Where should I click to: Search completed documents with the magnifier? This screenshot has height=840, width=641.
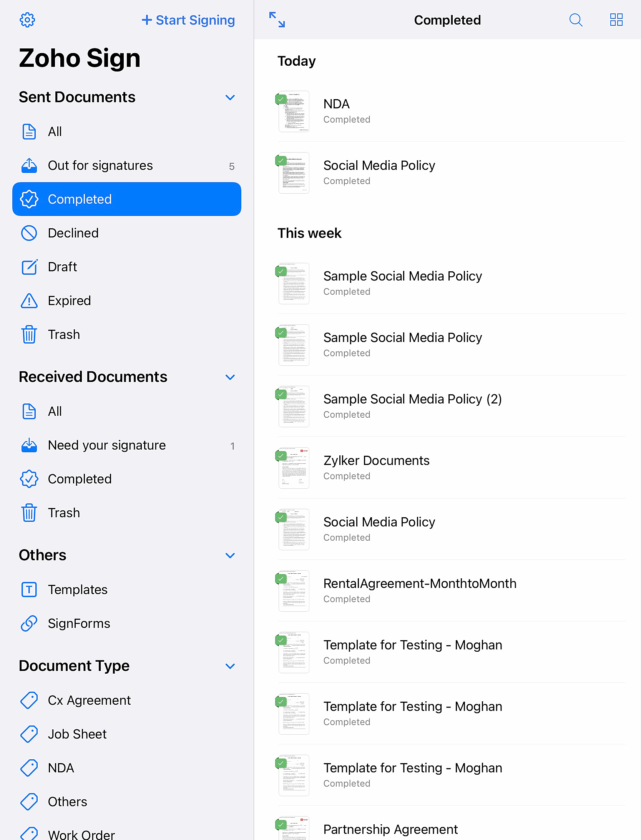(x=576, y=20)
